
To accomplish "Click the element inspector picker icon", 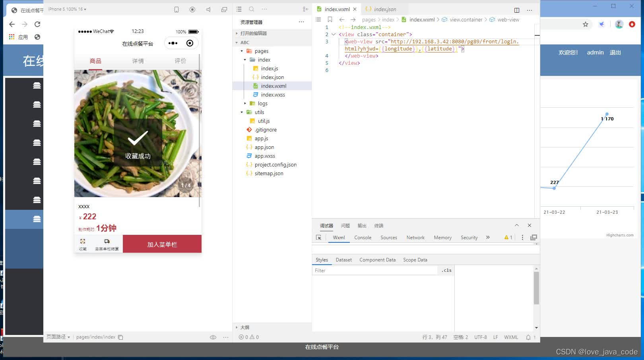I will click(x=318, y=237).
